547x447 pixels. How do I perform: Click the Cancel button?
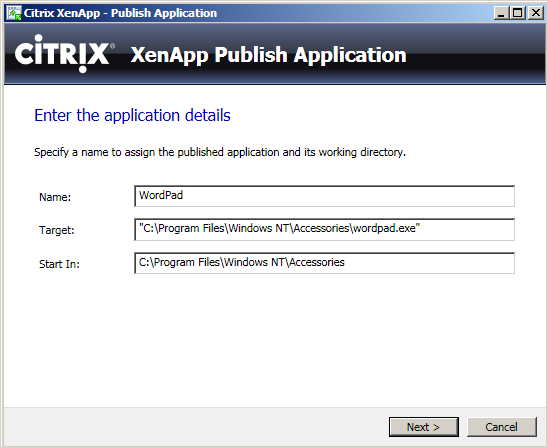tap(502, 427)
